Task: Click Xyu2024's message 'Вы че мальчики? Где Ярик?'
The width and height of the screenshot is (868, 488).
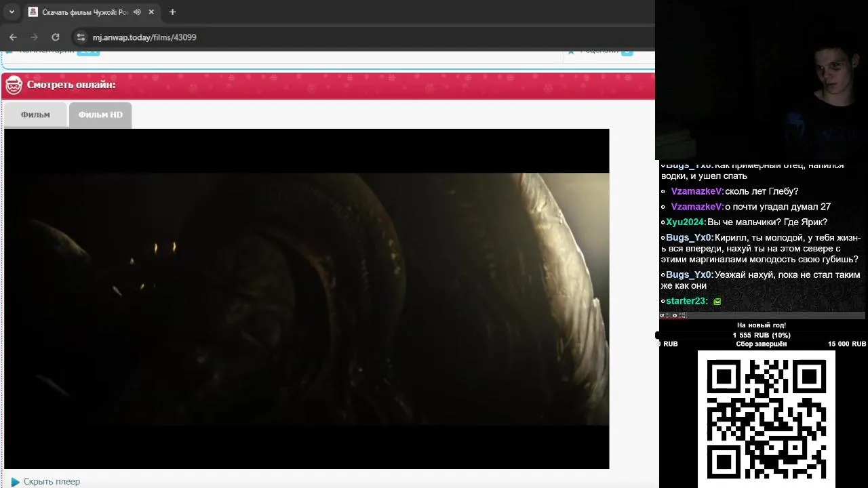Action: click(768, 222)
